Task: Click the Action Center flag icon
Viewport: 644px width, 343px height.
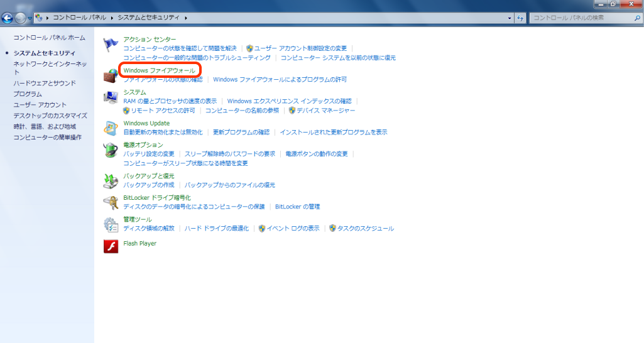Action: coord(111,45)
